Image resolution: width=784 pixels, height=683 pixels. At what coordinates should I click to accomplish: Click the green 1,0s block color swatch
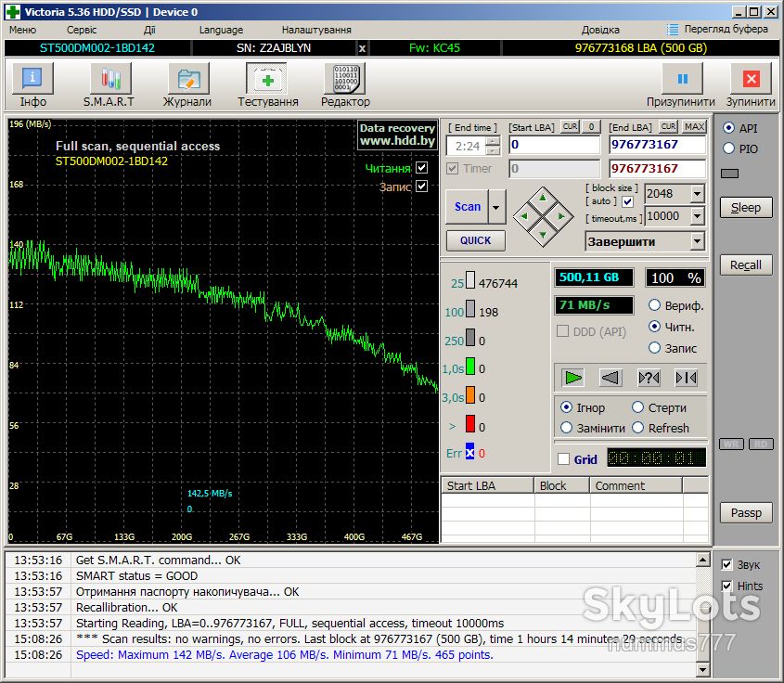470,366
